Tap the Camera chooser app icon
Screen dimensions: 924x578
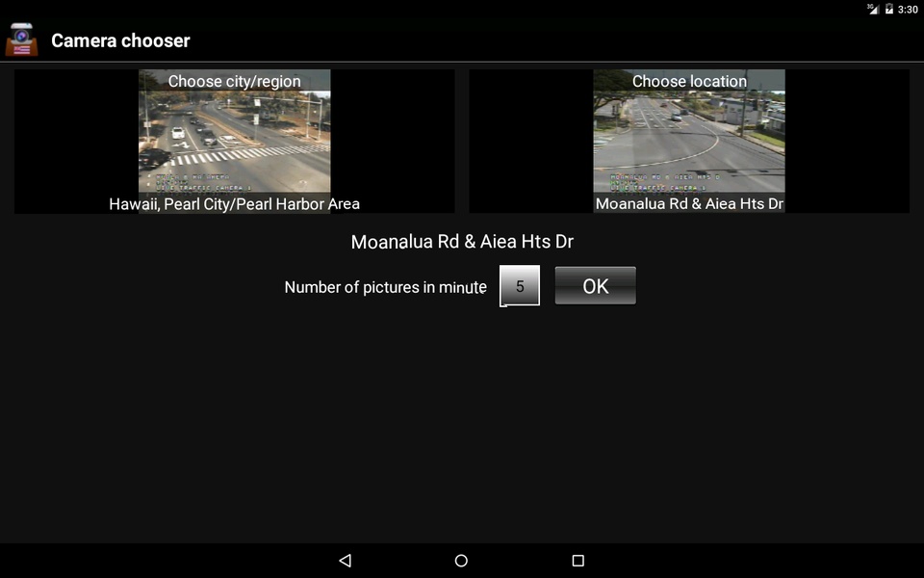[22, 40]
